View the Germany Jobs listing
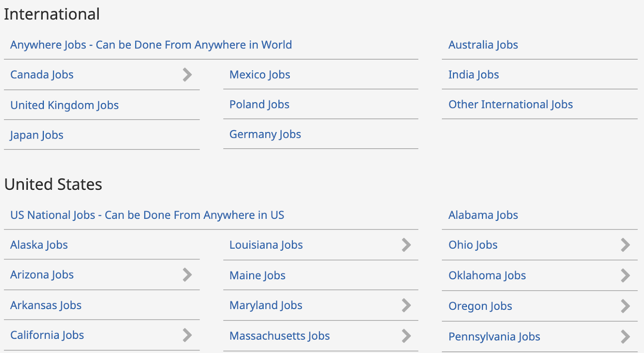This screenshot has height=353, width=644. pyautogui.click(x=265, y=134)
